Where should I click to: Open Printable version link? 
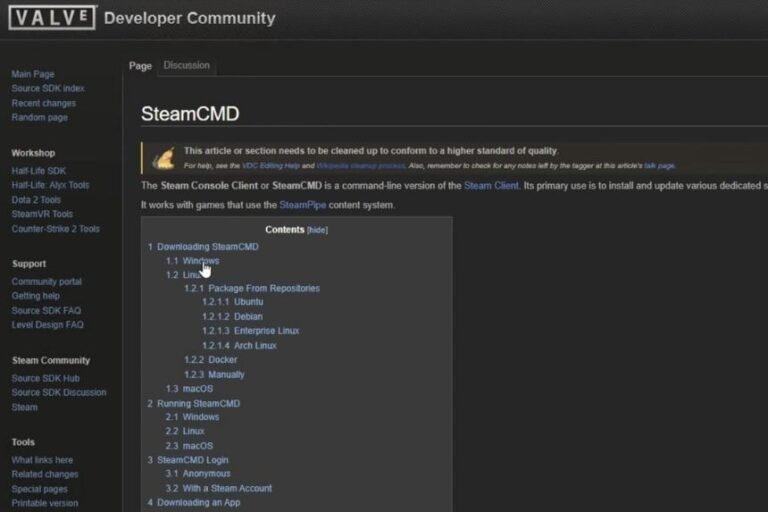[45, 503]
